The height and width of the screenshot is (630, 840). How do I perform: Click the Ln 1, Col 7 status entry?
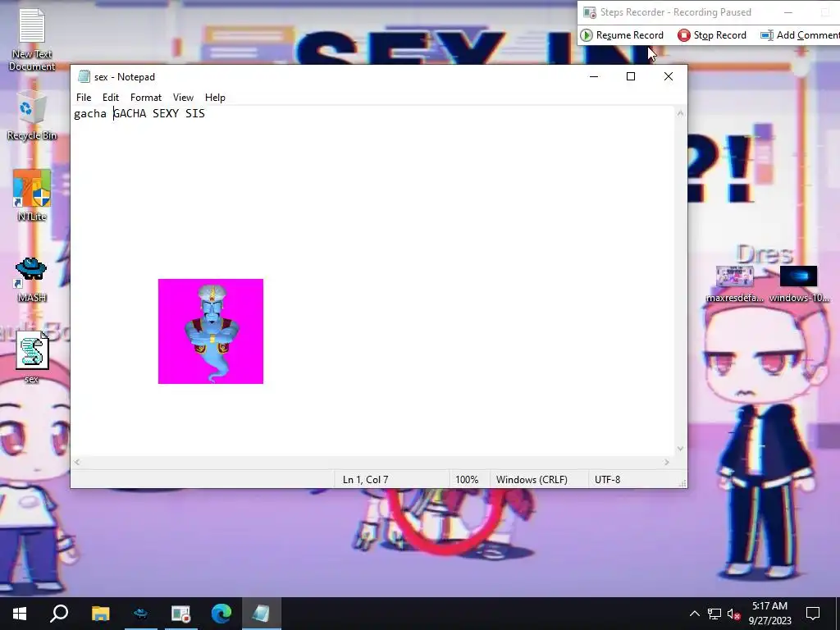point(365,479)
